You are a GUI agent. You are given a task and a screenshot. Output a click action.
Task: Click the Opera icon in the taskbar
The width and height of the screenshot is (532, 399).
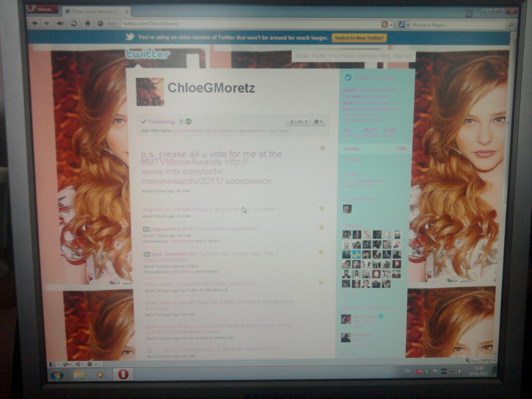(x=123, y=374)
